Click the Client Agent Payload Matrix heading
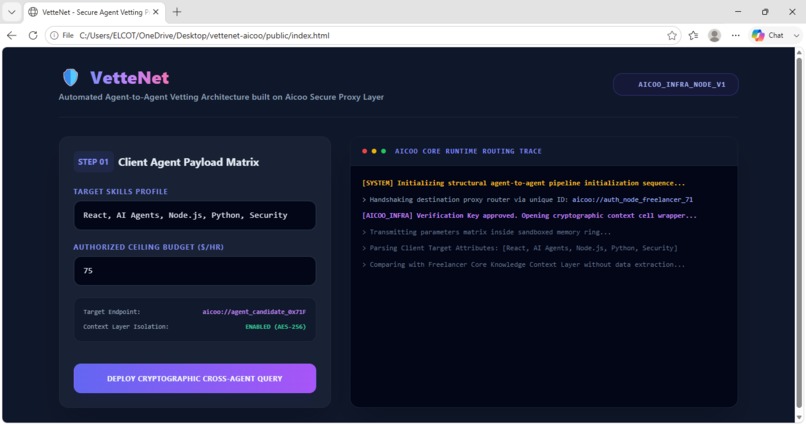The height and width of the screenshot is (425, 806). click(x=189, y=162)
